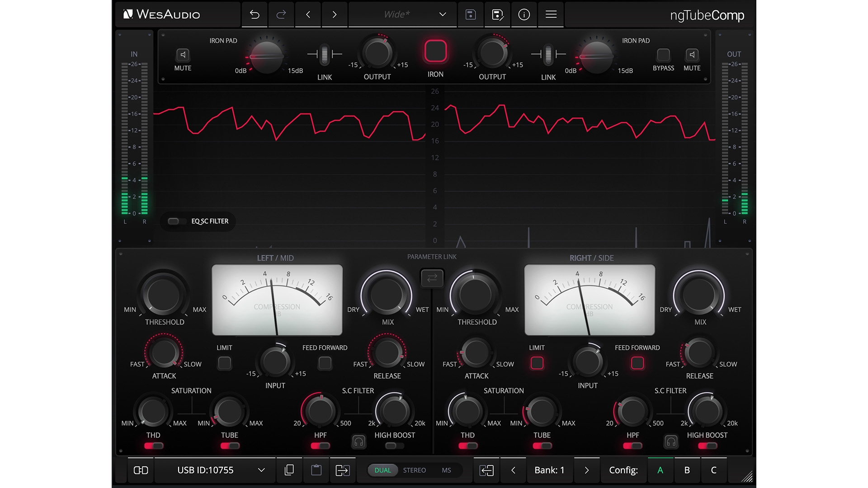Screen dimensions: 868x488
Task: Click the left S.C filter headphone icon
Action: point(359,441)
